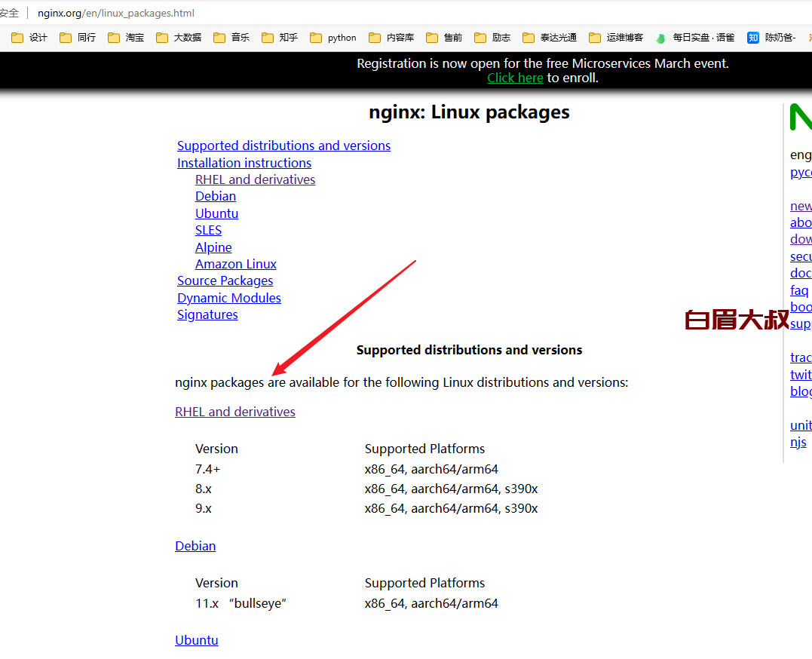This screenshot has width=812, height=659.
Task: Open the Signatures link
Action: pyautogui.click(x=207, y=314)
